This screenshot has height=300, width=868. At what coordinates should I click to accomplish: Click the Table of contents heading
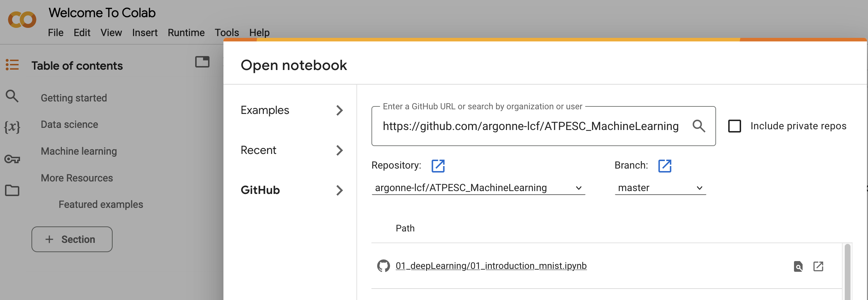click(x=77, y=66)
